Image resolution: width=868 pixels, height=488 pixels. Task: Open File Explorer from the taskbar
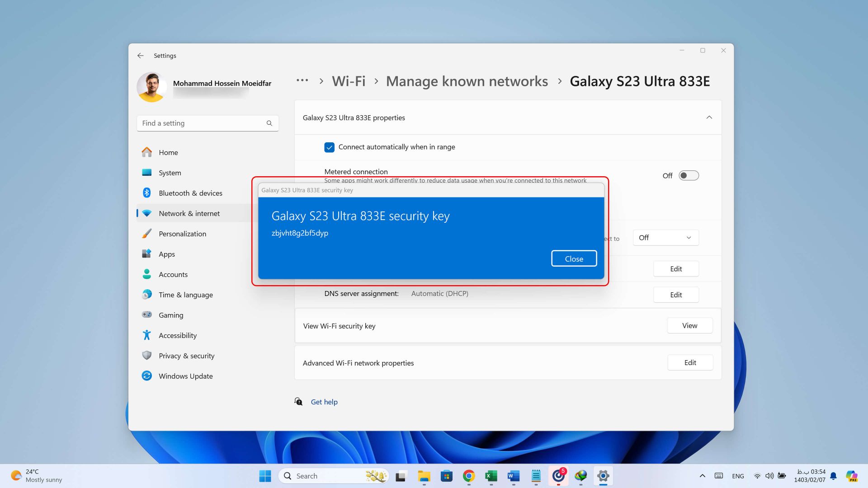tap(424, 476)
